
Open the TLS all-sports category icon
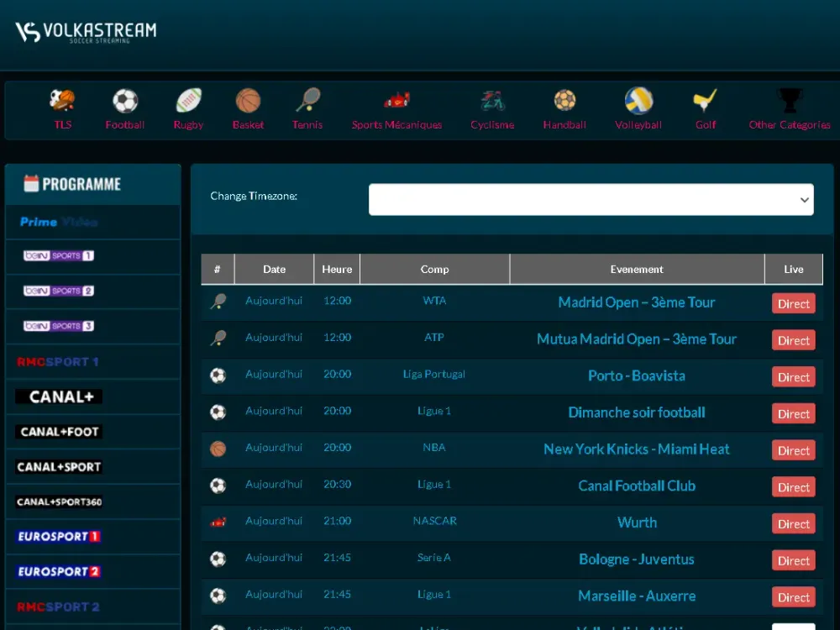click(x=62, y=100)
